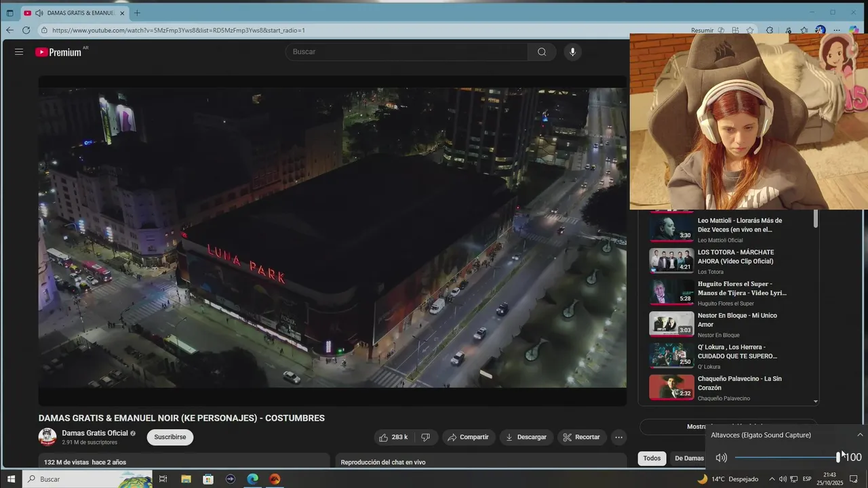Screen dimensions: 868x488
Task: Subscribe with the Suscribirse button
Action: [170, 437]
